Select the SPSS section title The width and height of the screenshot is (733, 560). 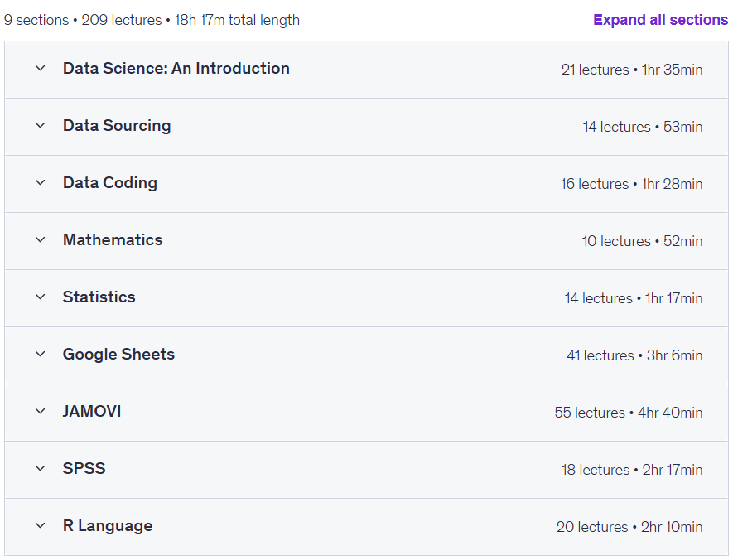(x=84, y=468)
